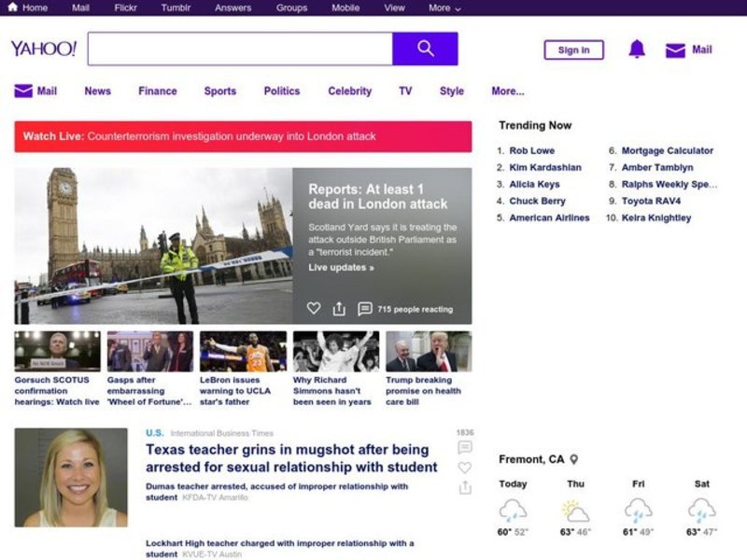Select the Finance navigation tab
The height and width of the screenshot is (560, 747).
(157, 91)
